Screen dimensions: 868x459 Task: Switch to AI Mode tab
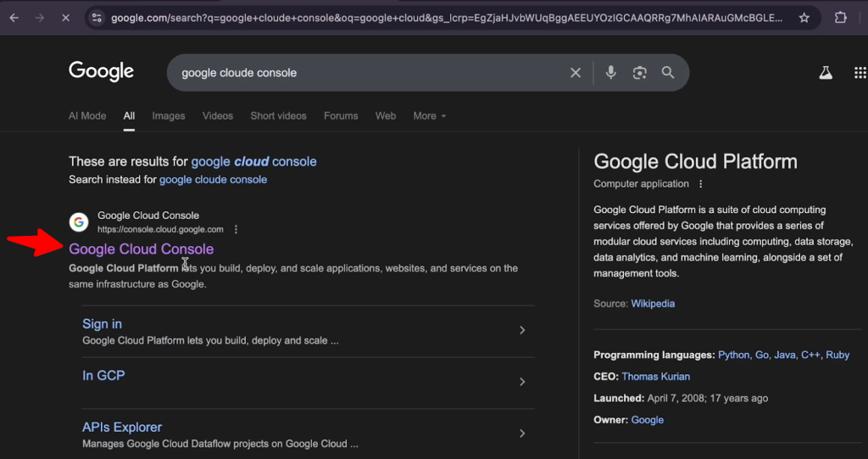tap(87, 116)
